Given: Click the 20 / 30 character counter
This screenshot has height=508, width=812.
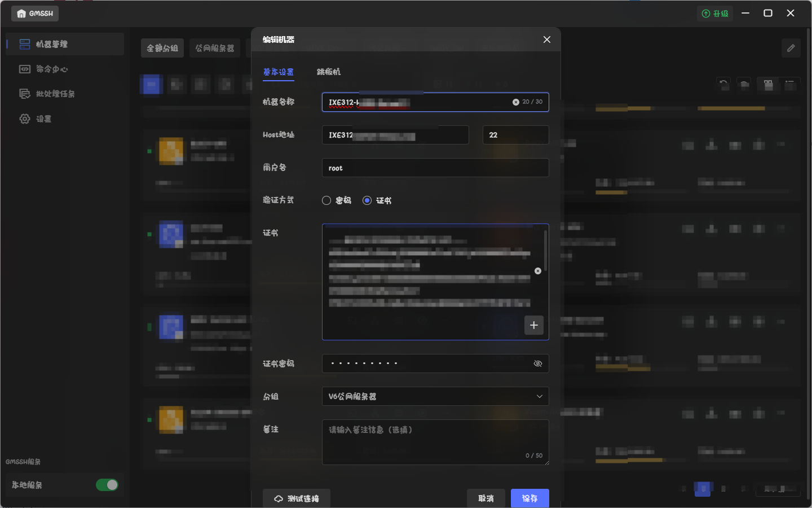Looking at the screenshot, I should tap(532, 102).
